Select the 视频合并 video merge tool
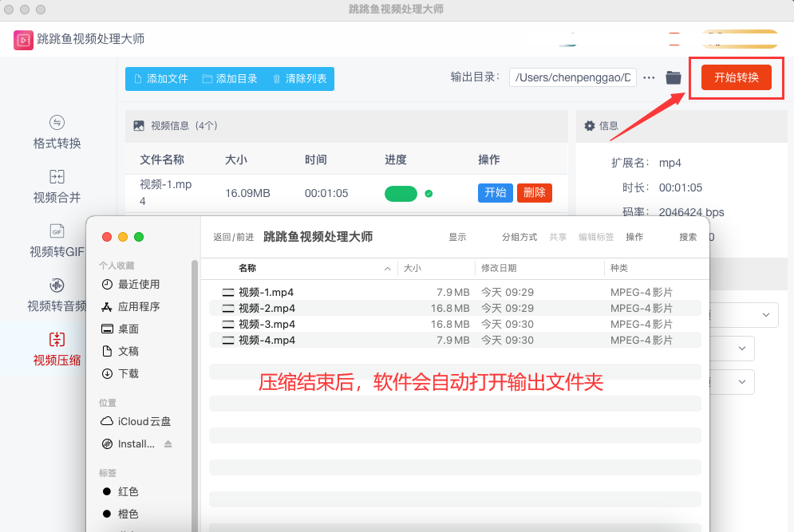Screen dimensions: 794x532 [x=57, y=187]
